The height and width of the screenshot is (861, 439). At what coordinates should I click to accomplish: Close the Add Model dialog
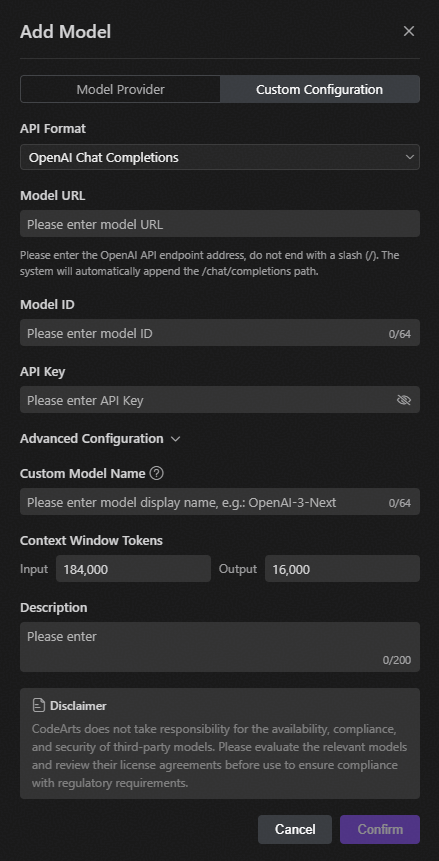pos(409,31)
